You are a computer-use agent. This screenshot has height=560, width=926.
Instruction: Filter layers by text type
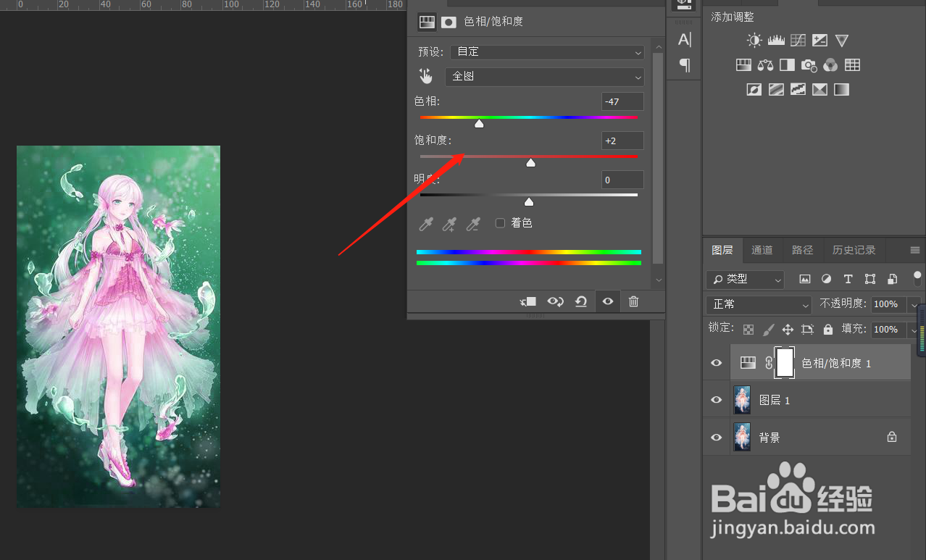[848, 279]
